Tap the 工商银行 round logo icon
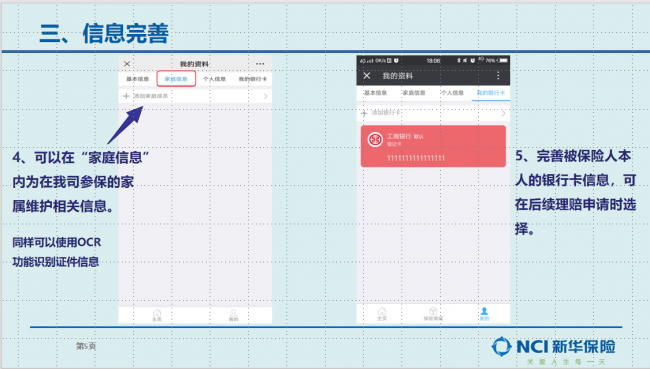650x369 pixels. pos(375,140)
